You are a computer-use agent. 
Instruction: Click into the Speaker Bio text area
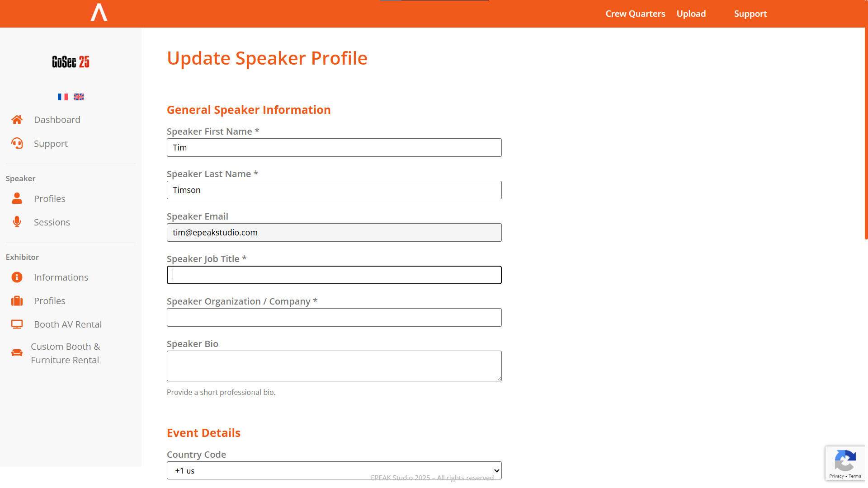click(334, 366)
